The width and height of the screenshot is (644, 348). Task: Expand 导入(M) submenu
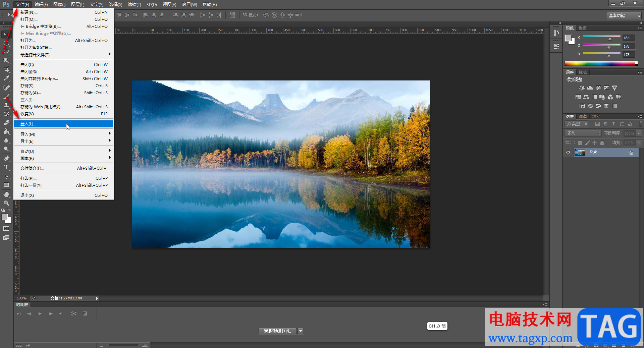[x=64, y=134]
